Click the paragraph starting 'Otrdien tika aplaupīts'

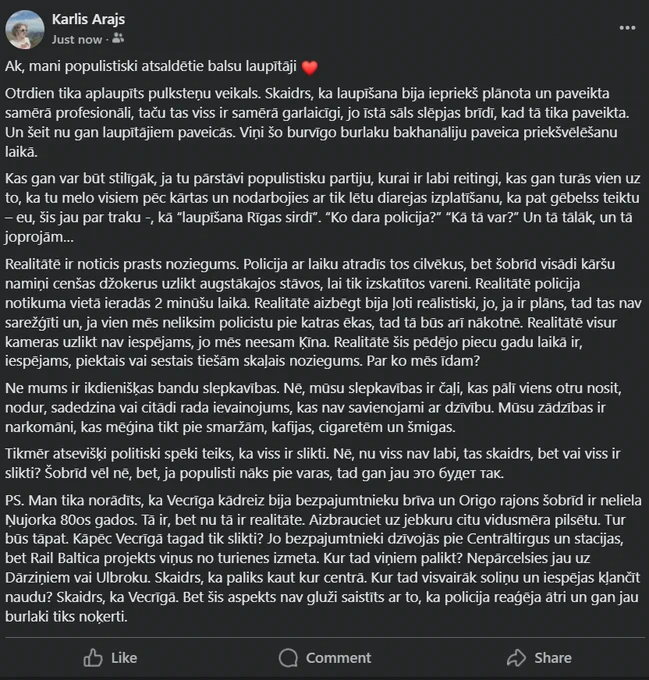(317, 123)
